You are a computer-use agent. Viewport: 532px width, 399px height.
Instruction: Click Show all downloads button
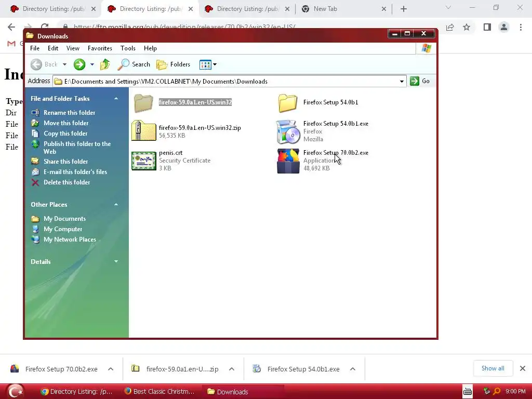(x=493, y=368)
